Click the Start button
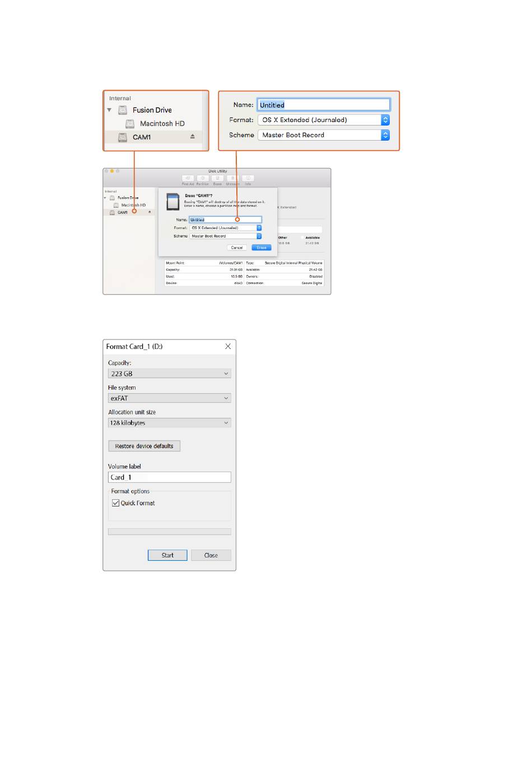Screen dimensions: 532x777 tap(167, 555)
